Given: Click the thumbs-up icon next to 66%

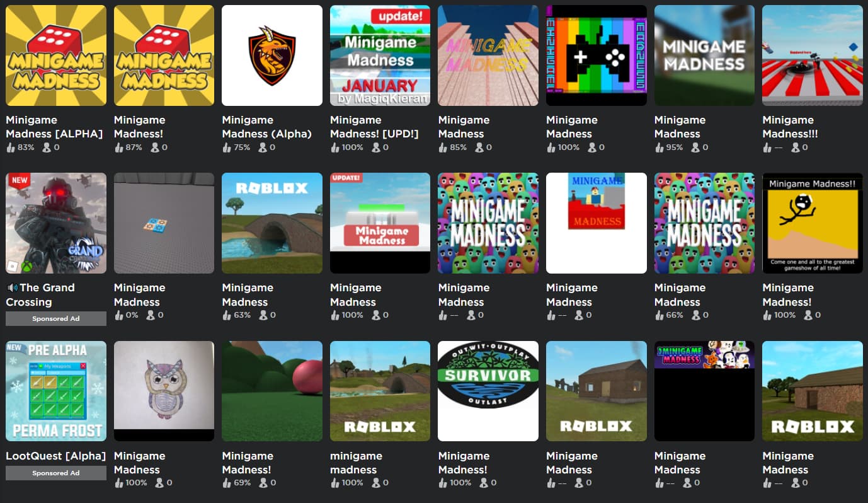Looking at the screenshot, I should pyautogui.click(x=659, y=315).
